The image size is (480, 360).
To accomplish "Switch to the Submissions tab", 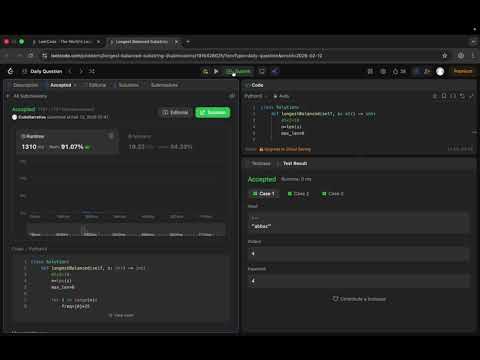I will [164, 85].
